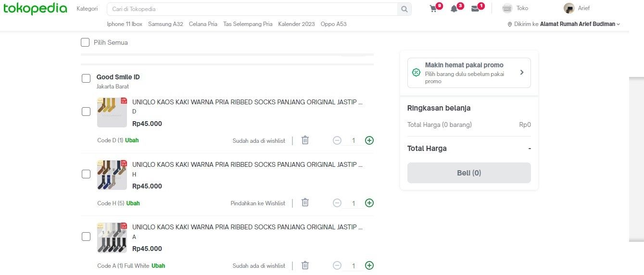Screen dimensions: 644x275
Task: Search suggestion Oppo A53
Action: [334, 24]
